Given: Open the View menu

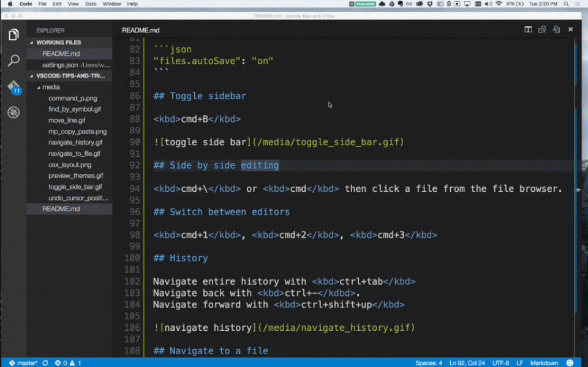Looking at the screenshot, I should (x=73, y=4).
